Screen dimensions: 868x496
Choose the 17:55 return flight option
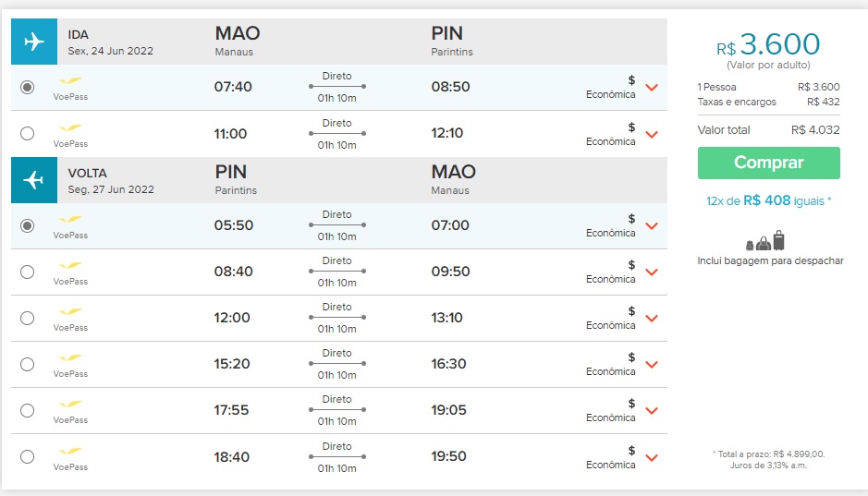point(27,410)
